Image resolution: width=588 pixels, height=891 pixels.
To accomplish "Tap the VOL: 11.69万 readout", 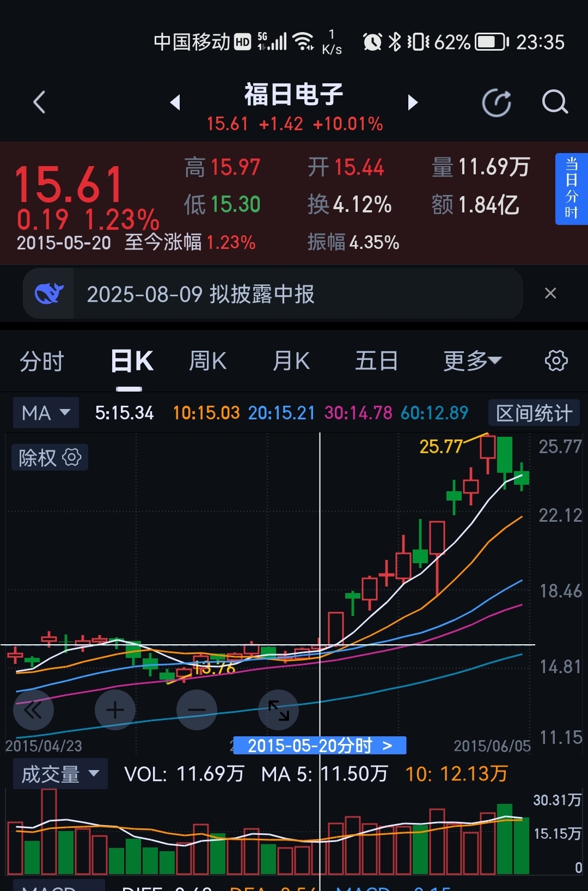I will point(184,774).
